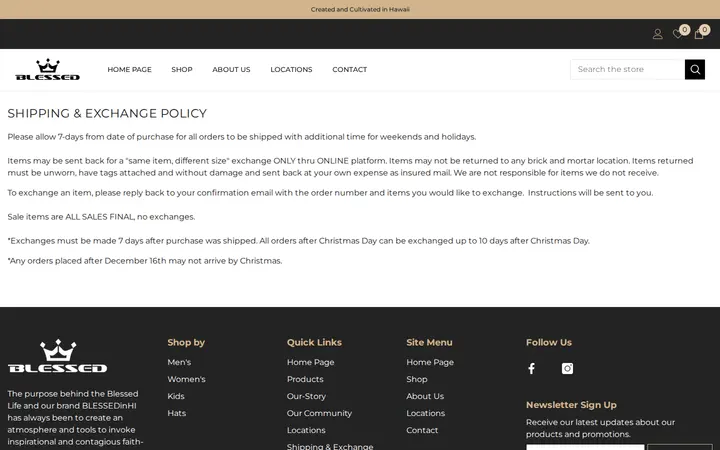
Task: Click the December 16th Christmas order note
Action: (x=145, y=261)
